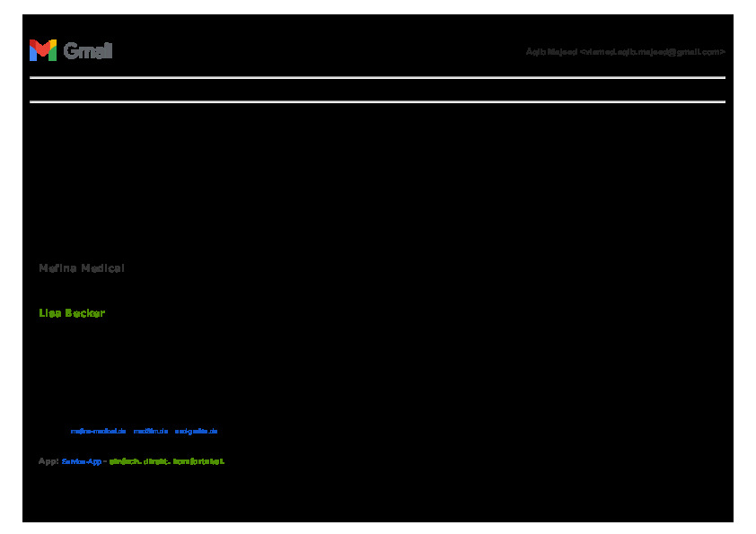
Task: Open the blue Service-App link
Action: point(82,461)
